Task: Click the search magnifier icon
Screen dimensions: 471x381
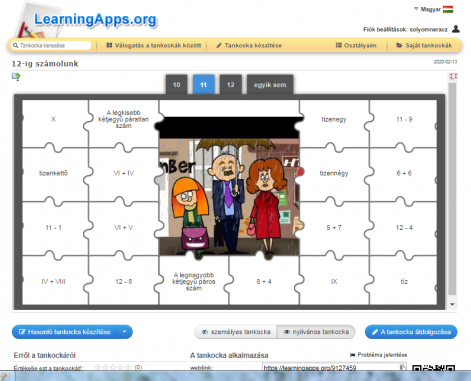Action: [15, 45]
